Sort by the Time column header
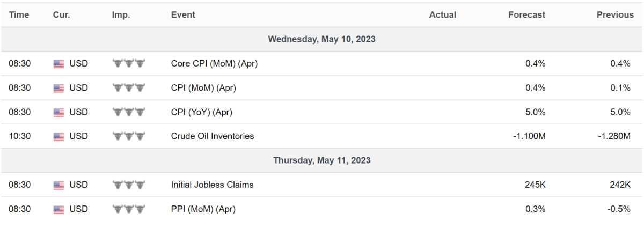The image size is (644, 228). [19, 15]
